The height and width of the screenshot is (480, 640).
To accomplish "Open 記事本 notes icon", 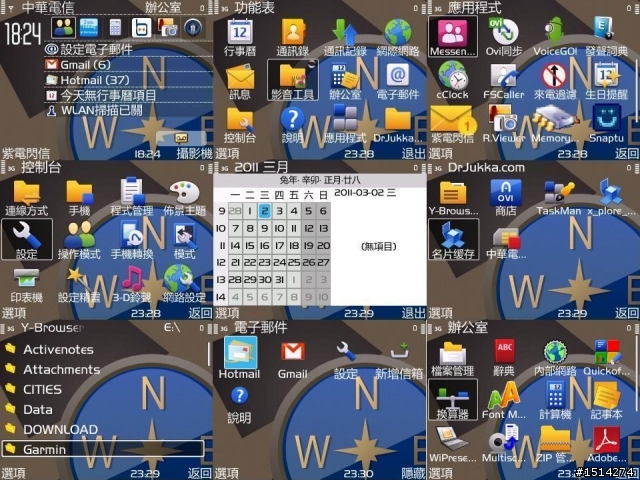I will tap(607, 395).
